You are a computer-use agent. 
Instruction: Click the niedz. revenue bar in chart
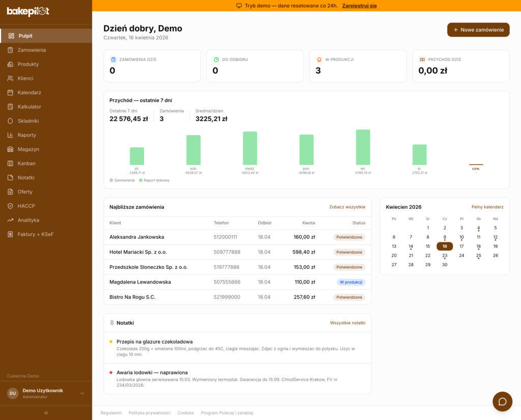250,148
